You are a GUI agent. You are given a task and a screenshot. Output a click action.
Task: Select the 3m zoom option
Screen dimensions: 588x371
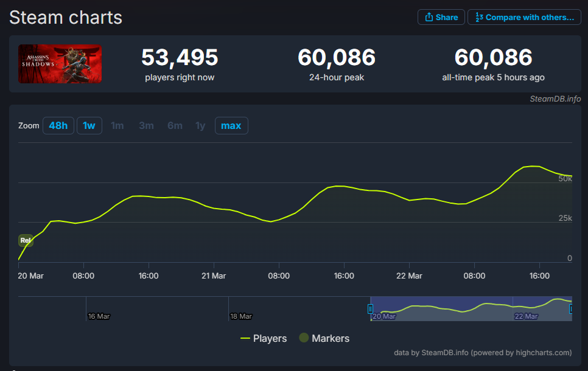(x=146, y=125)
